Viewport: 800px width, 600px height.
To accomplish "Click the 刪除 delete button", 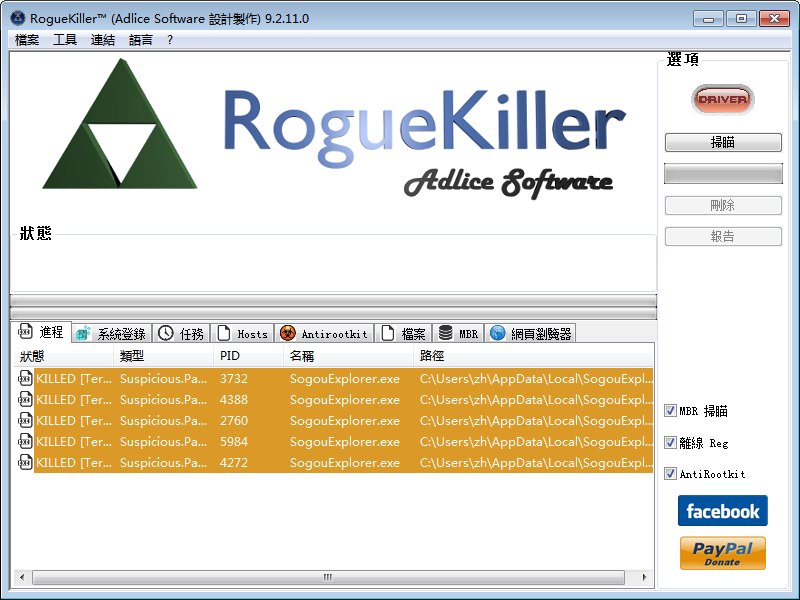I will (x=723, y=206).
